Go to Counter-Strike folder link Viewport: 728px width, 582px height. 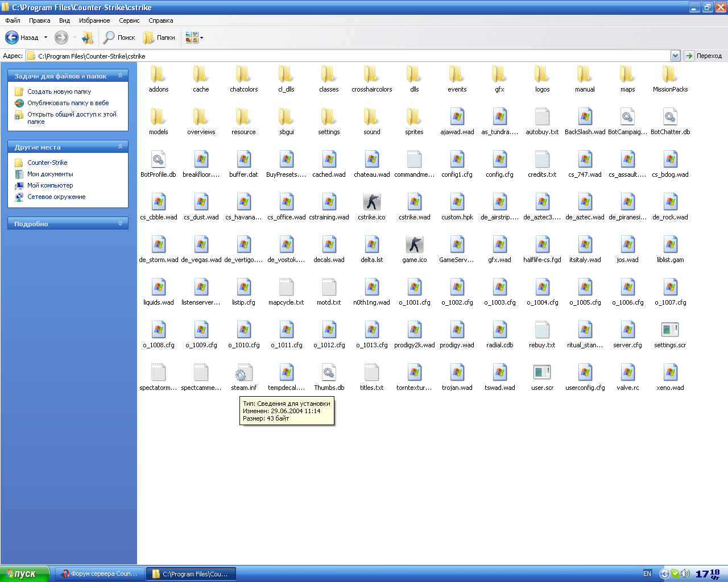(x=47, y=163)
